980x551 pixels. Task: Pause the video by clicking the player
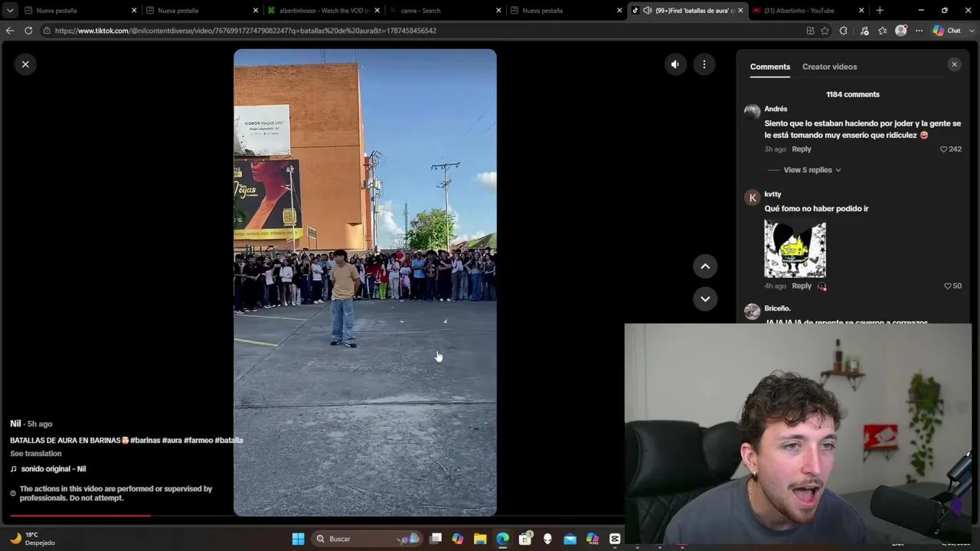[365, 282]
